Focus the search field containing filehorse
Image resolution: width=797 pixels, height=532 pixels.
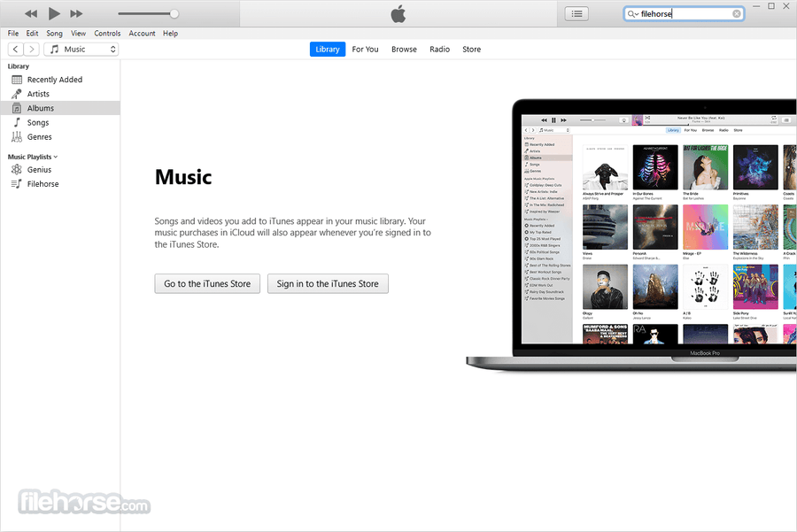685,13
